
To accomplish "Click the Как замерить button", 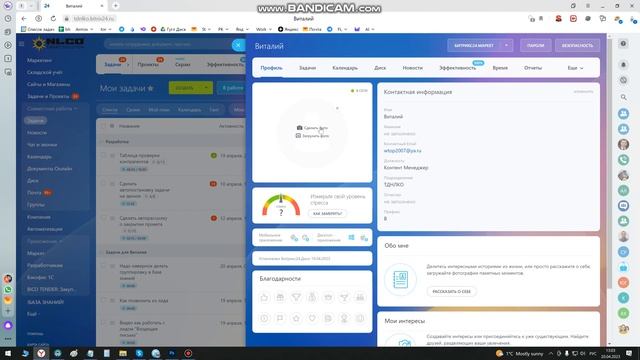I will pos(327,213).
